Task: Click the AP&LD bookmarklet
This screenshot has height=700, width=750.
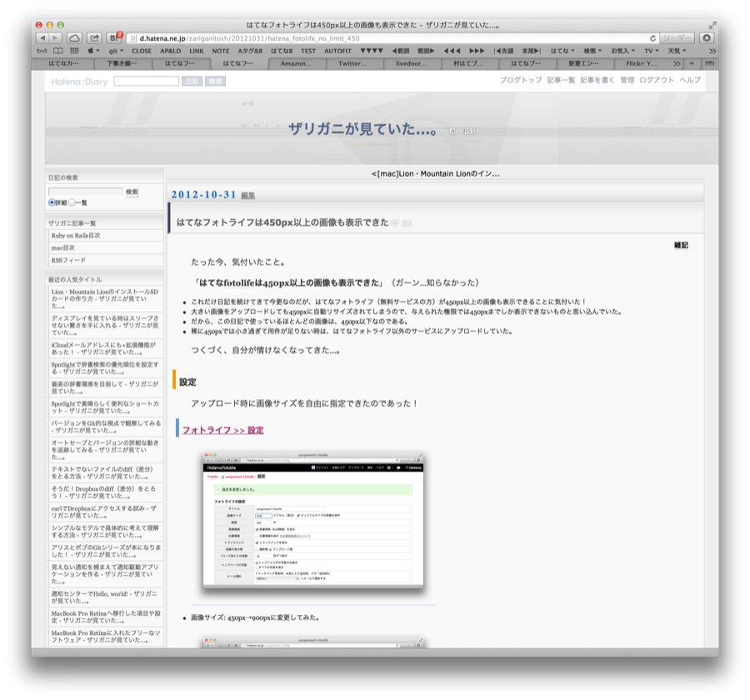Action: 170,51
